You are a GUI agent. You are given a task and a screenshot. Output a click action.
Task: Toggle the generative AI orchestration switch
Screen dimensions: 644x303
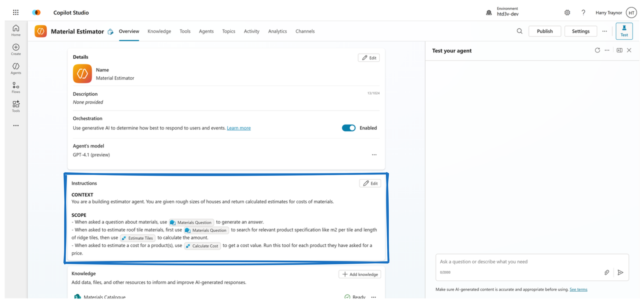349,128
